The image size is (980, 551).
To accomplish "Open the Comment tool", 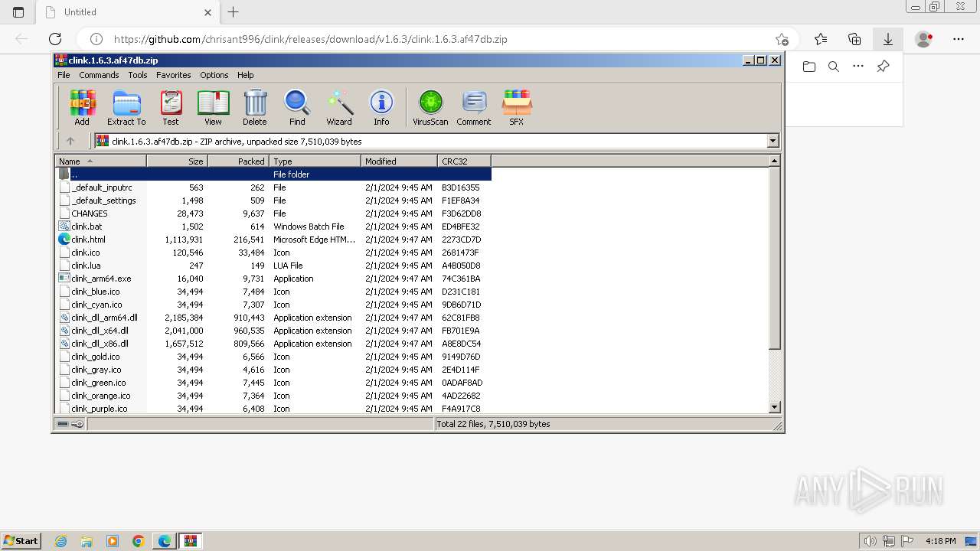I will click(474, 108).
